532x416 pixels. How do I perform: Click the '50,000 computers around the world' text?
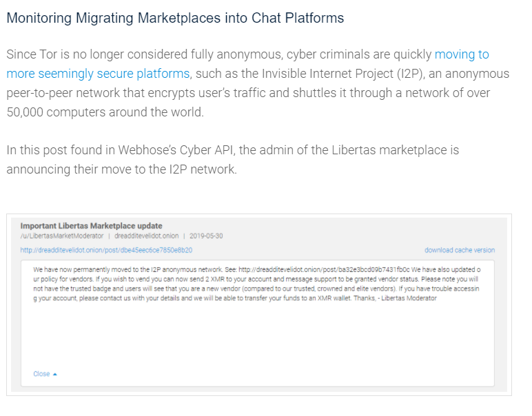coord(105,112)
